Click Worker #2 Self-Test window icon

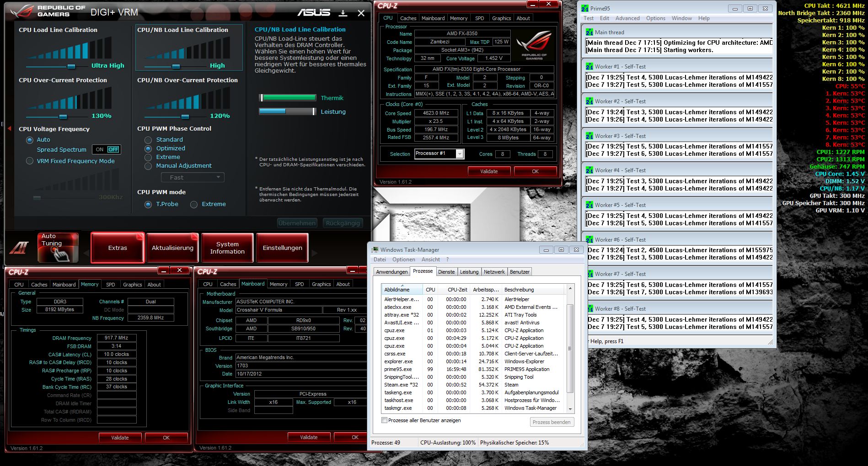click(x=589, y=101)
